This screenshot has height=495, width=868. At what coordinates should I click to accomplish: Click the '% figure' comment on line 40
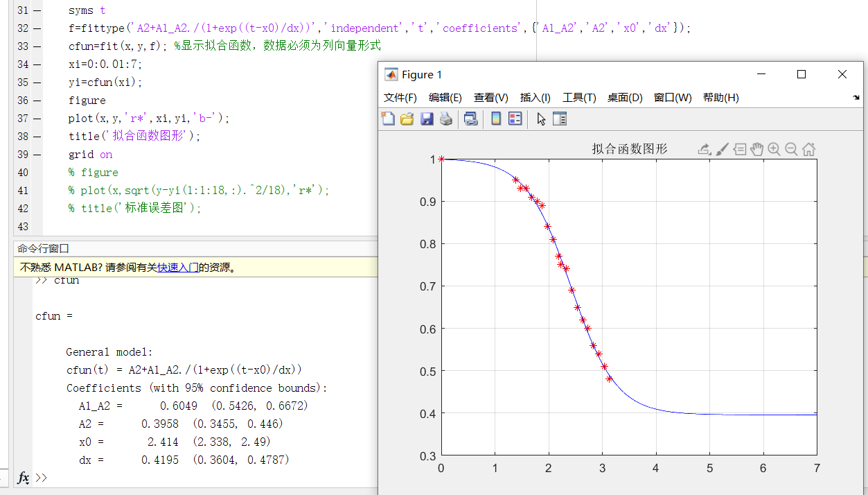pyautogui.click(x=93, y=173)
